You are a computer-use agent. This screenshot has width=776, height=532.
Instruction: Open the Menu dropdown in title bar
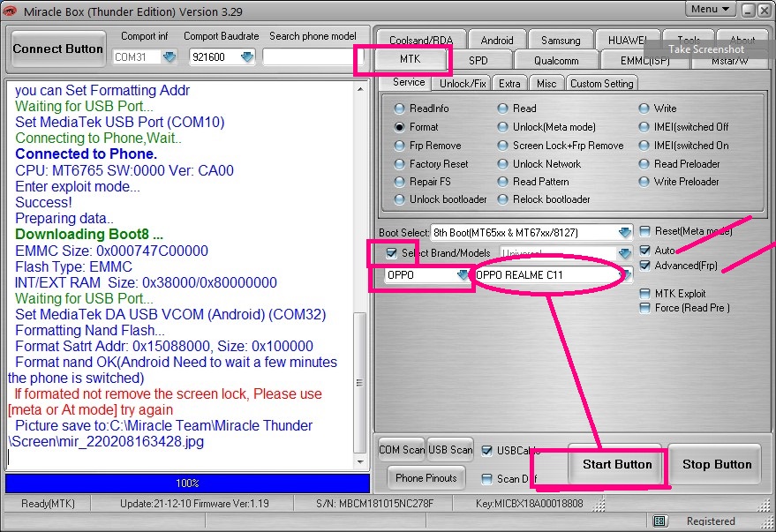pos(710,9)
